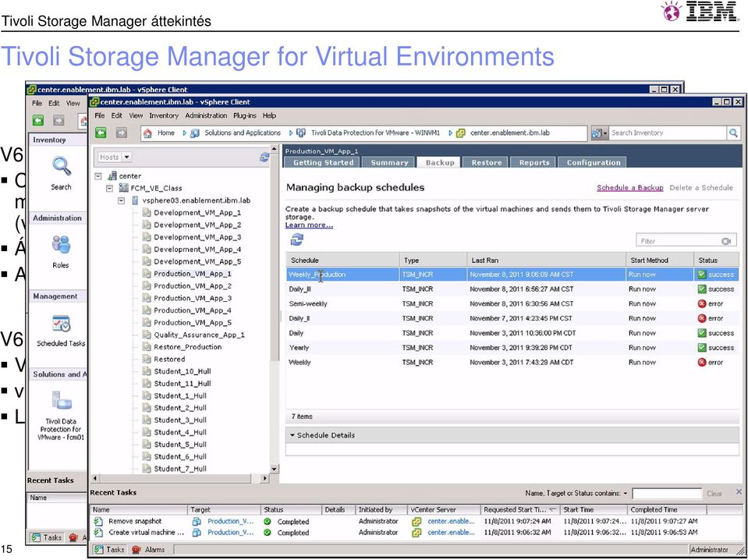This screenshot has height=560, width=748.
Task: Go to Home via the house icon
Action: tap(148, 133)
